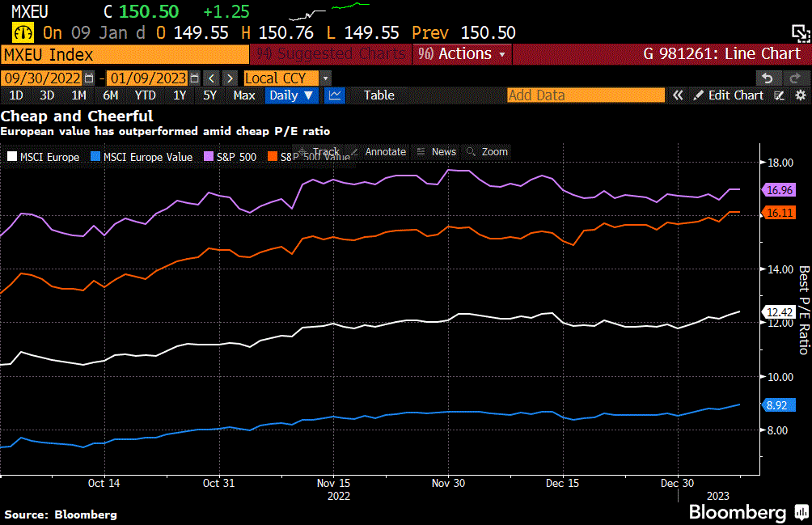Click pencil icon next to Edit Chart
The image size is (812, 525).
tap(699, 95)
